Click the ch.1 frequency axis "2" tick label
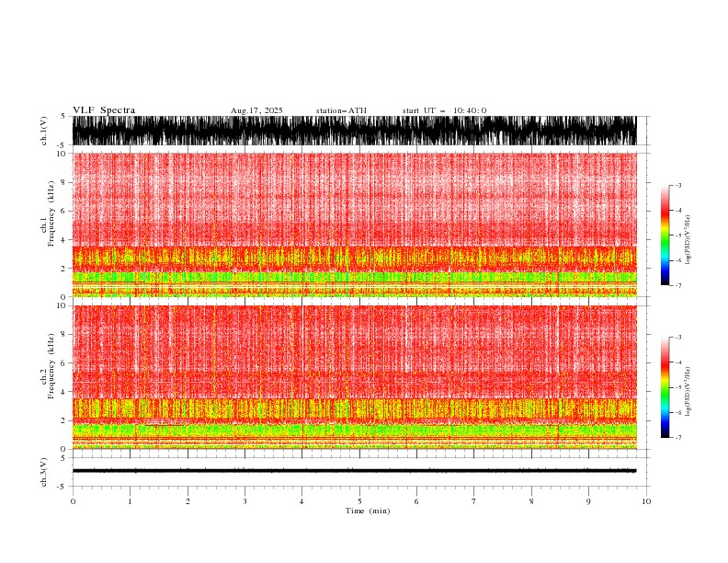The image size is (728, 563). [63, 269]
